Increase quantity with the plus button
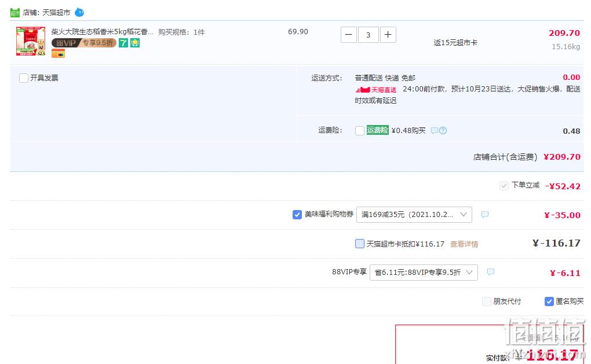The width and height of the screenshot is (591, 364). point(388,35)
